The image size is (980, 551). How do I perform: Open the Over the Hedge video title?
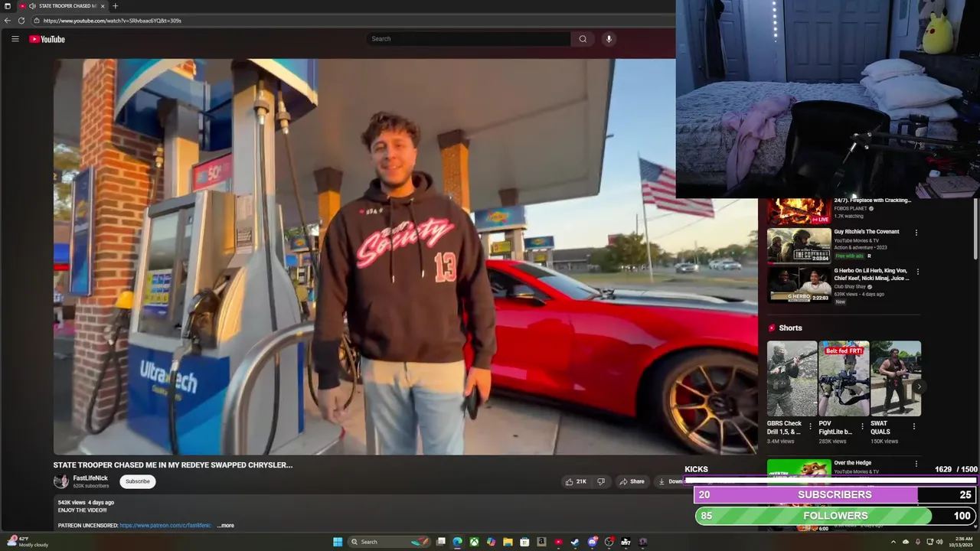pyautogui.click(x=853, y=463)
